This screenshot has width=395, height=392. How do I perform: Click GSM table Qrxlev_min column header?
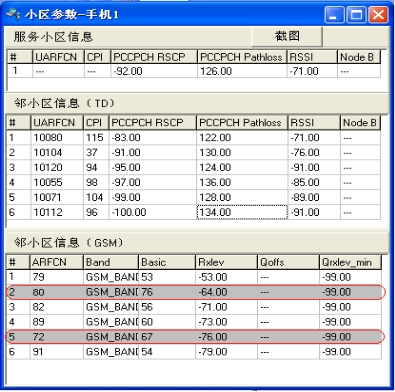tap(350, 262)
